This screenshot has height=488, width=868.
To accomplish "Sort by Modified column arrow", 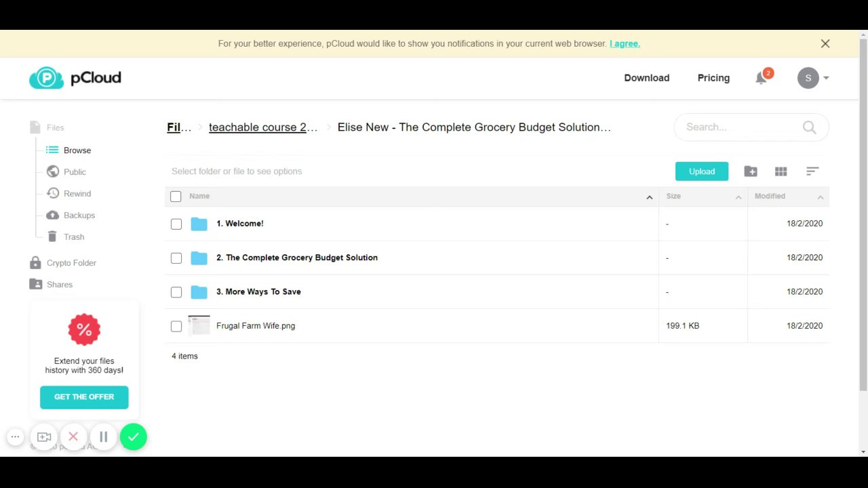I will pos(820,197).
